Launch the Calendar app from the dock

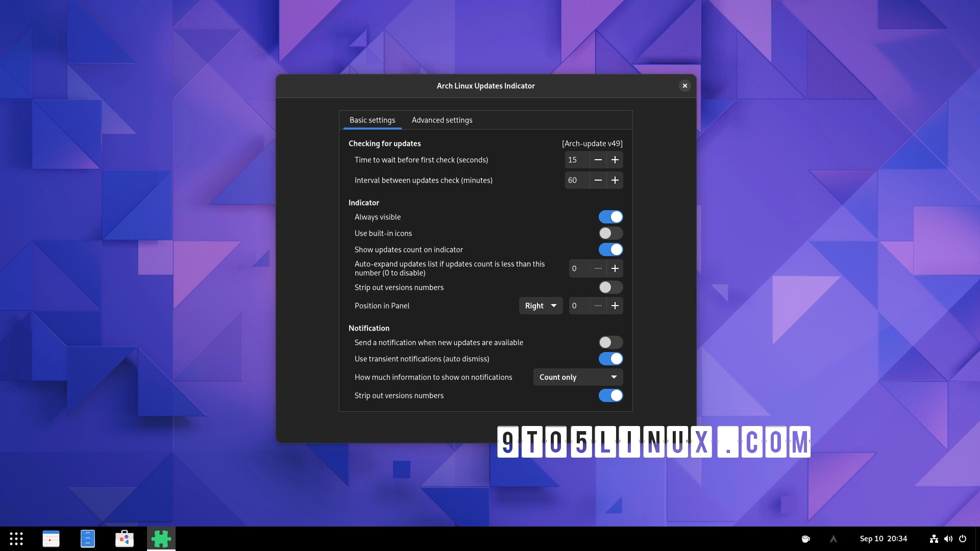[x=51, y=539]
